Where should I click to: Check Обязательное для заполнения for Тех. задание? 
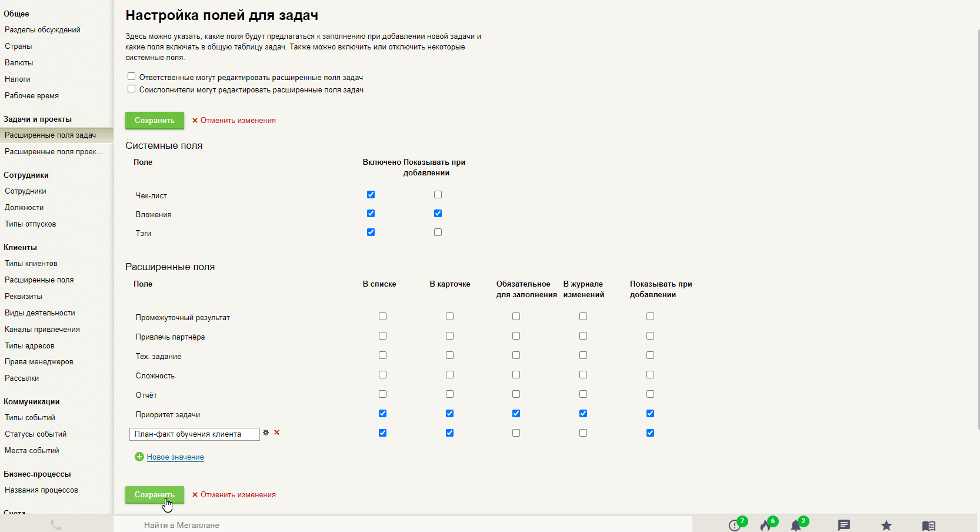pyautogui.click(x=516, y=355)
